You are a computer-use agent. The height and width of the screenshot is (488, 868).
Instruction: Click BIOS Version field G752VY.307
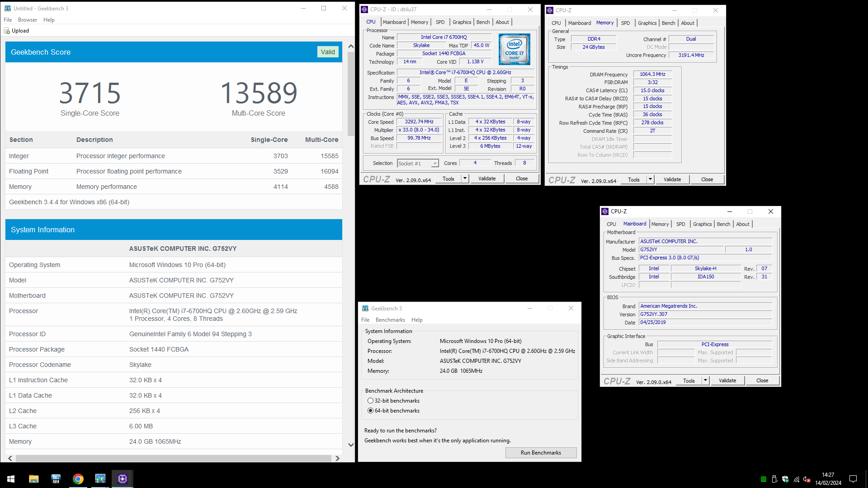705,314
